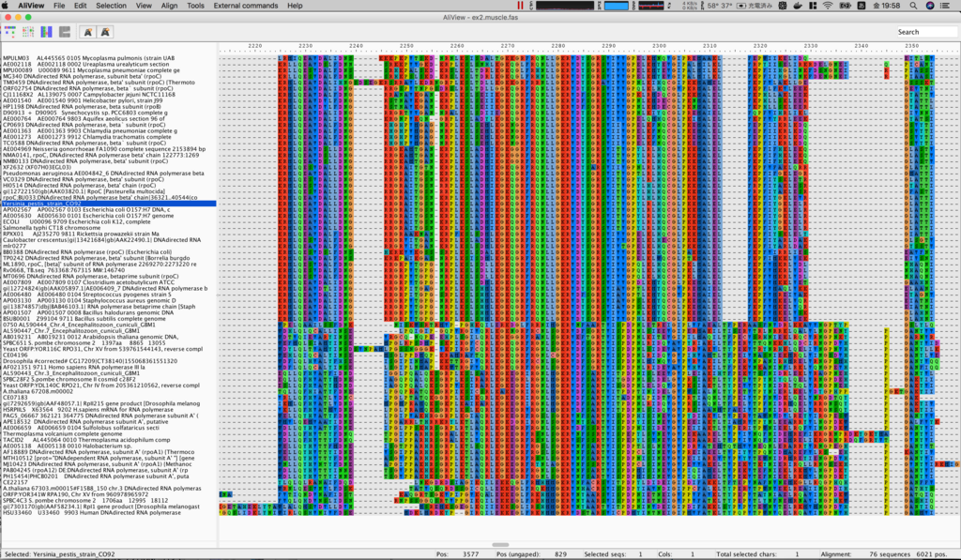
Task: Click the Wi-Fi status icon
Action: click(x=828, y=6)
